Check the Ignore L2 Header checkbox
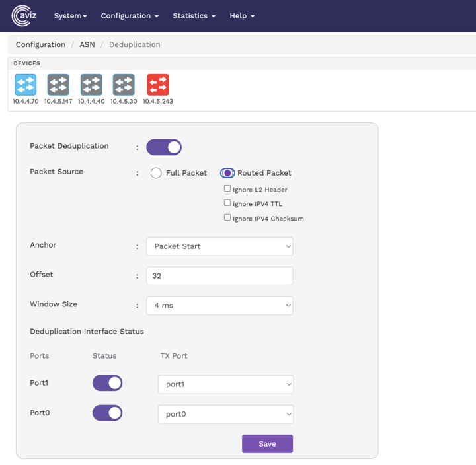The height and width of the screenshot is (465, 476). (227, 189)
